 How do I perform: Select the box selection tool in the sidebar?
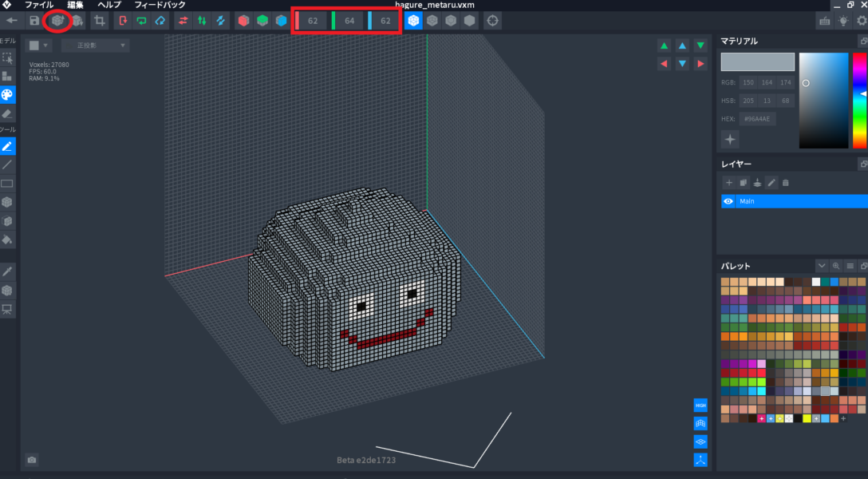point(7,57)
